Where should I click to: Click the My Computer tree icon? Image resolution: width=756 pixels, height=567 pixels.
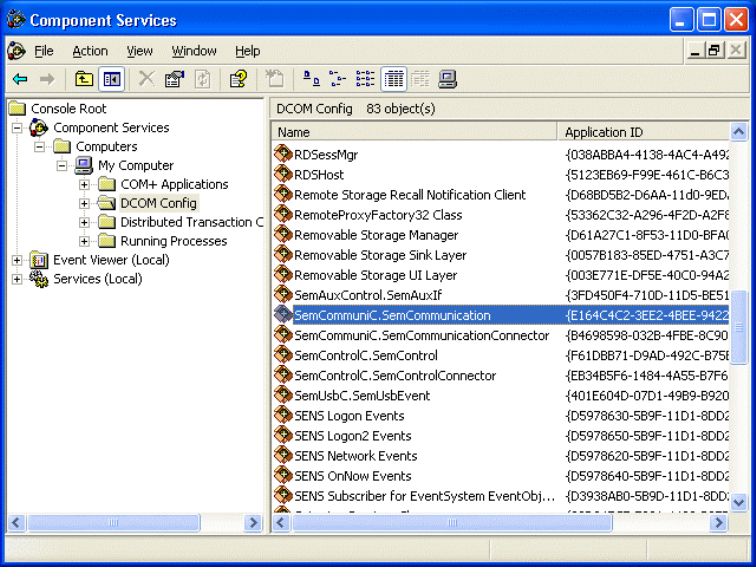click(83, 165)
